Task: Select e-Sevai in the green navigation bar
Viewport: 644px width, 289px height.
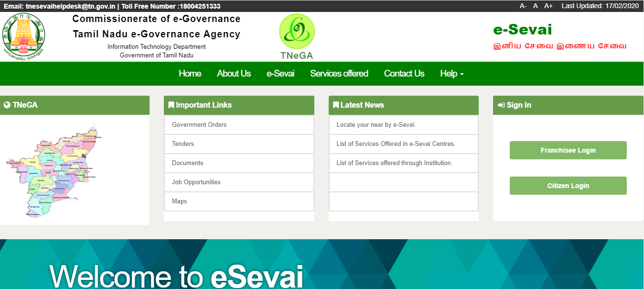Action: (280, 74)
